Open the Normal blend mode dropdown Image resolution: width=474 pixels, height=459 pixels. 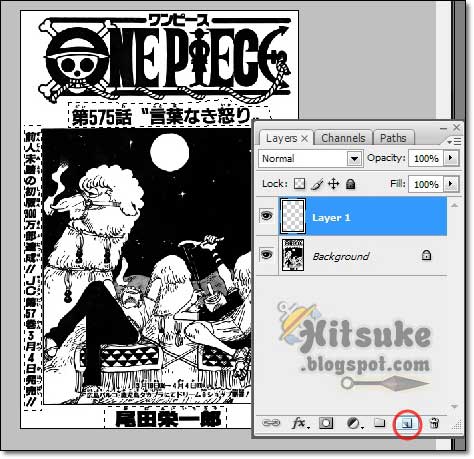point(354,159)
